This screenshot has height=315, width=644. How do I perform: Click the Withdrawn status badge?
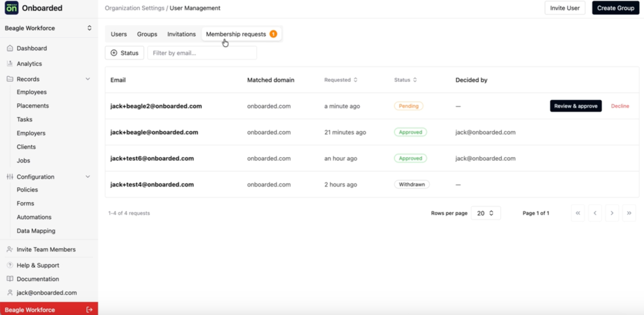click(x=412, y=184)
